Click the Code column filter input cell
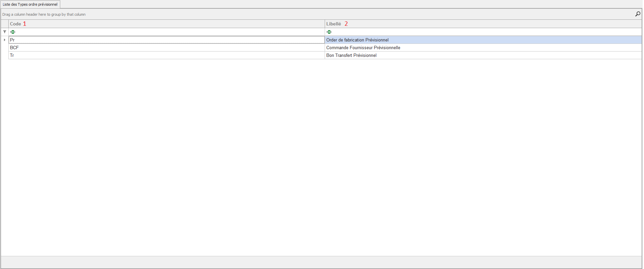The width and height of the screenshot is (644, 269). tap(167, 32)
